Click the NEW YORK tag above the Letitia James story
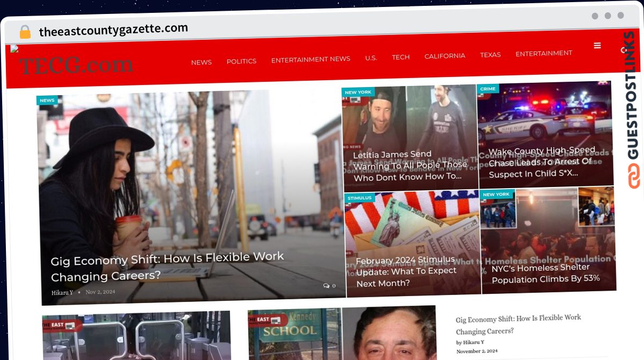 358,92
